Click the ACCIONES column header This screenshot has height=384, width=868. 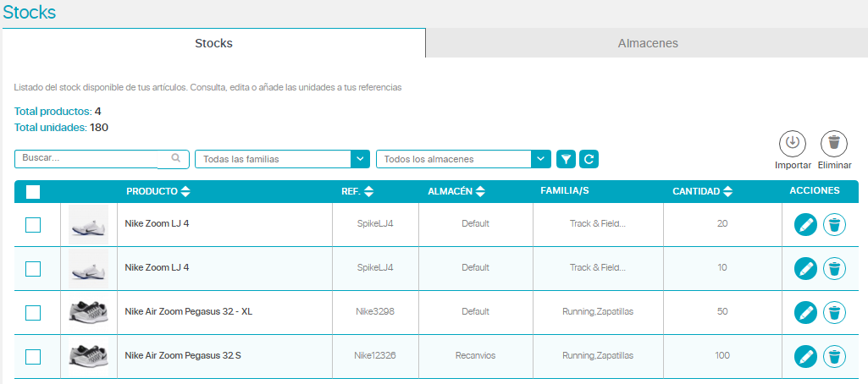(815, 190)
